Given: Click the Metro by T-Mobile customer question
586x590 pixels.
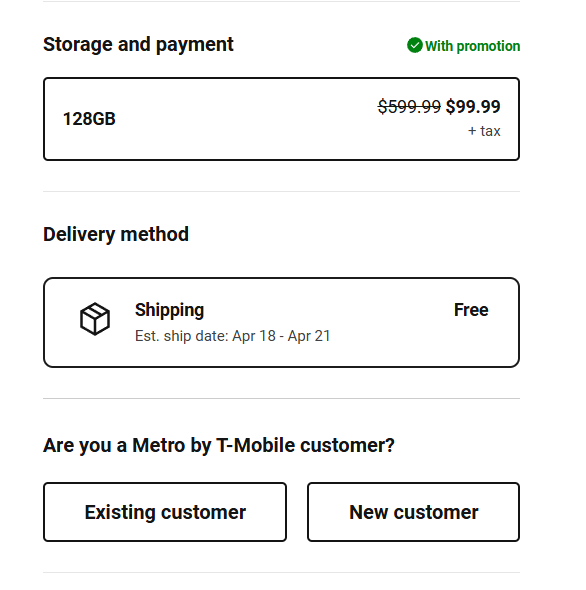Looking at the screenshot, I should click(x=219, y=445).
